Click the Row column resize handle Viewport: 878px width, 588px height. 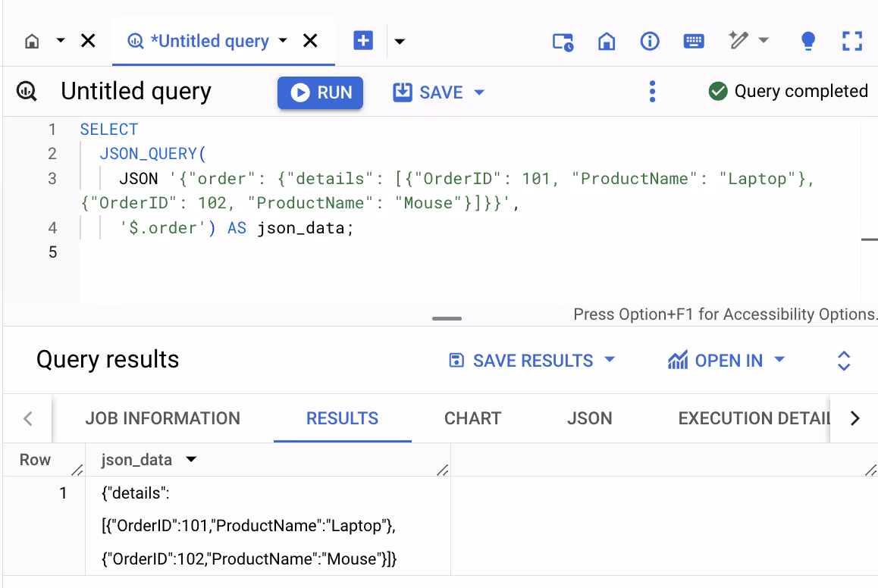(x=77, y=470)
